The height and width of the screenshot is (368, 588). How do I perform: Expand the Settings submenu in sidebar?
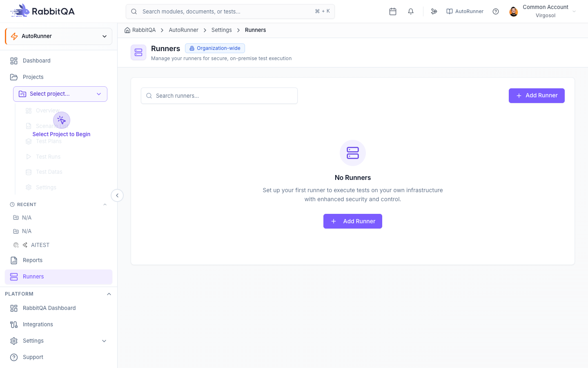pyautogui.click(x=104, y=341)
